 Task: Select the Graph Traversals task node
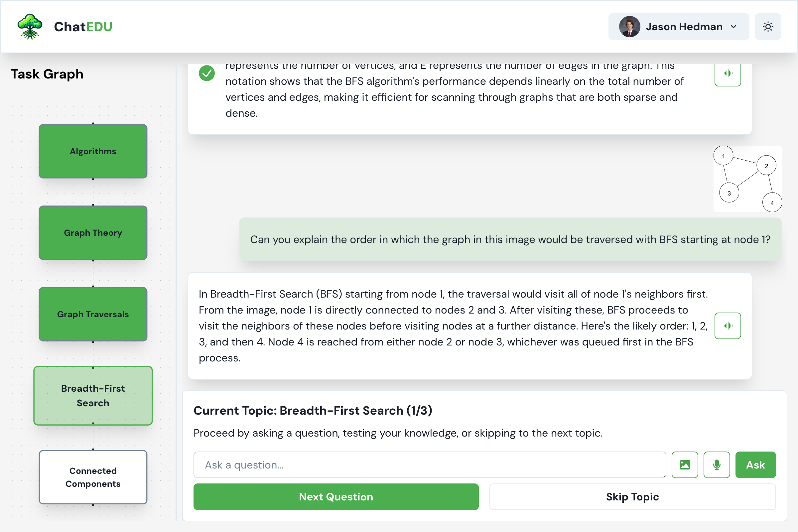coord(93,314)
